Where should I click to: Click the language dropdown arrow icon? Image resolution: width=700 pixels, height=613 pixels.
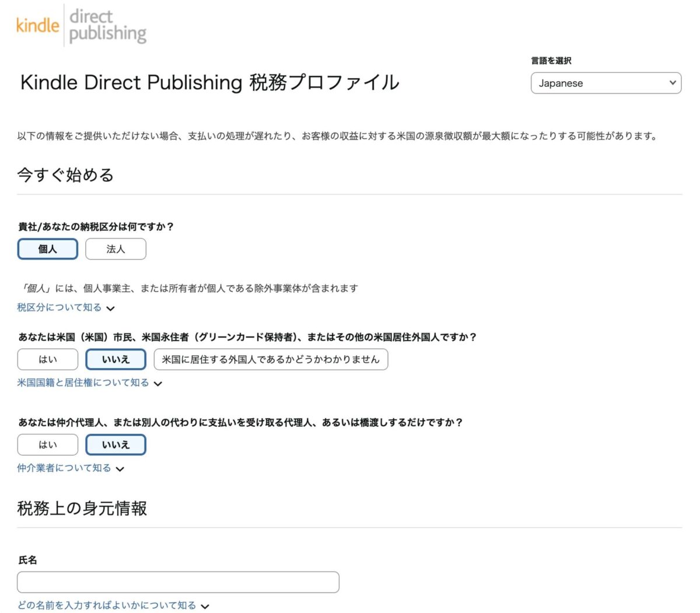(673, 83)
